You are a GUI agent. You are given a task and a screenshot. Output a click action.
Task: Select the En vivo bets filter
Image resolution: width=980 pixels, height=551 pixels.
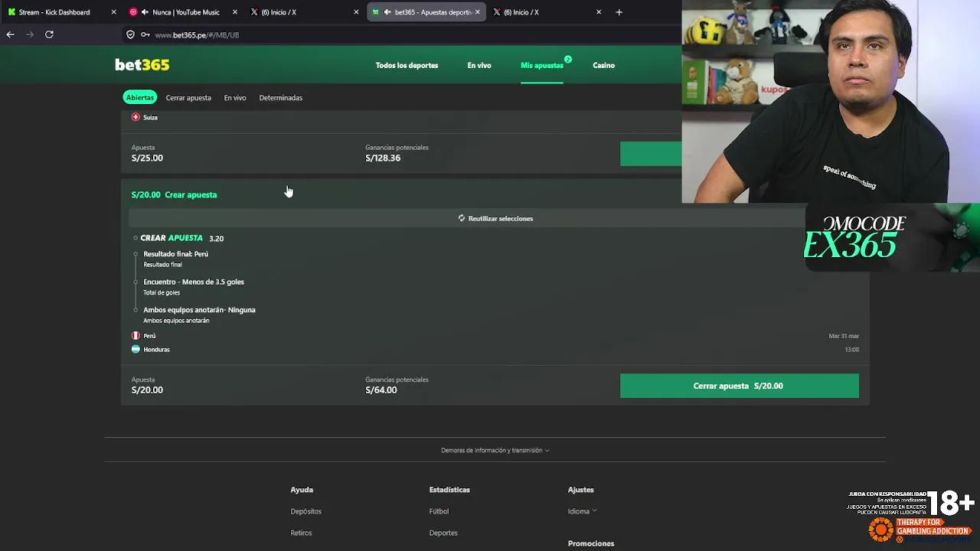click(x=235, y=98)
